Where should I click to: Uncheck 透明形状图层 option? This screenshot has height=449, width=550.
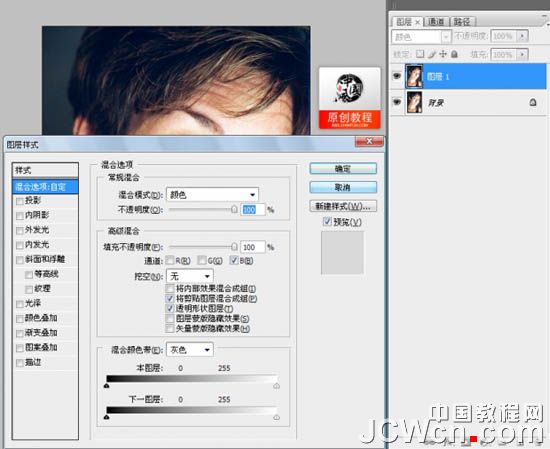170,308
